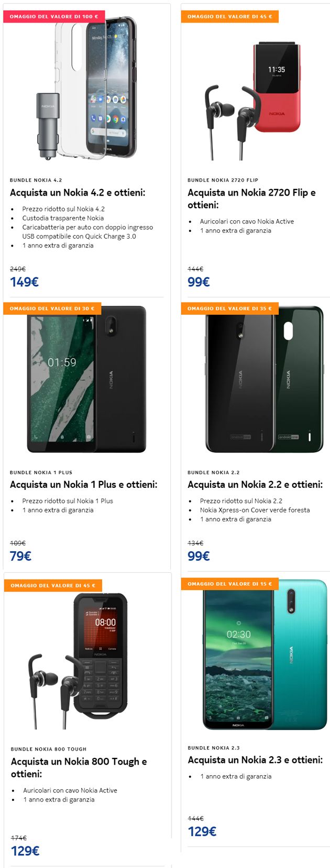Click the "Bundle Nokia 2.3" label
The height and width of the screenshot is (868, 330).
214,748
